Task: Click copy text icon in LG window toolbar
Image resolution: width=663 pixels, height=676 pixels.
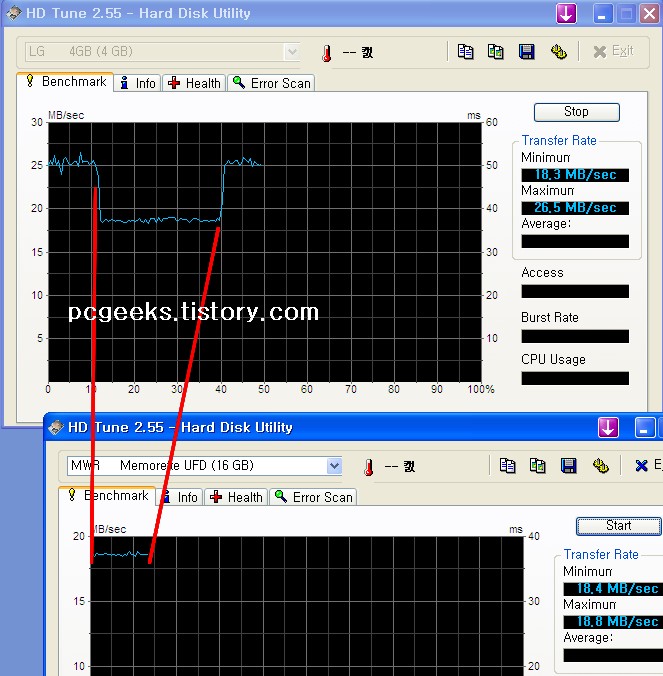Action: (x=466, y=52)
